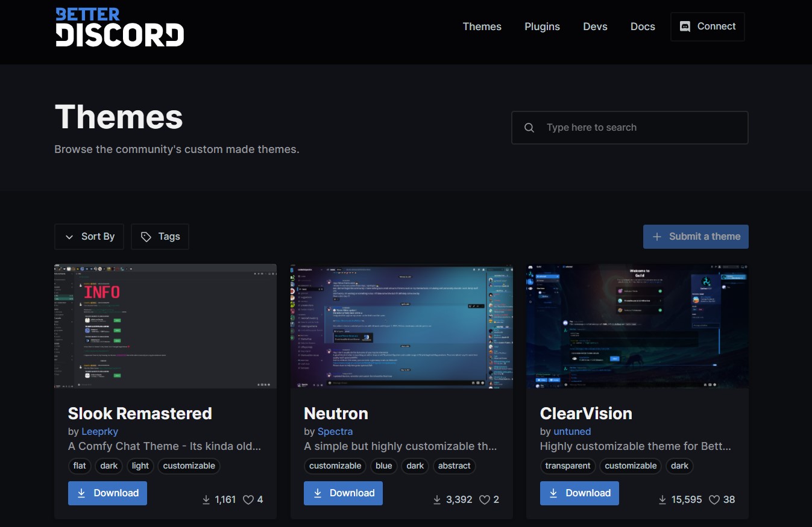812x527 pixels.
Task: Click the Sort By chevron arrow
Action: click(x=69, y=237)
